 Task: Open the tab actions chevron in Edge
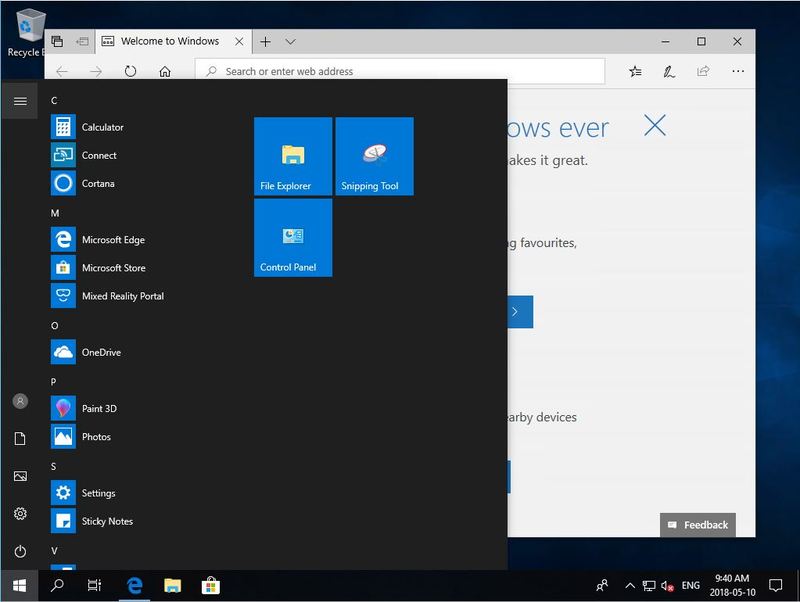(x=290, y=41)
